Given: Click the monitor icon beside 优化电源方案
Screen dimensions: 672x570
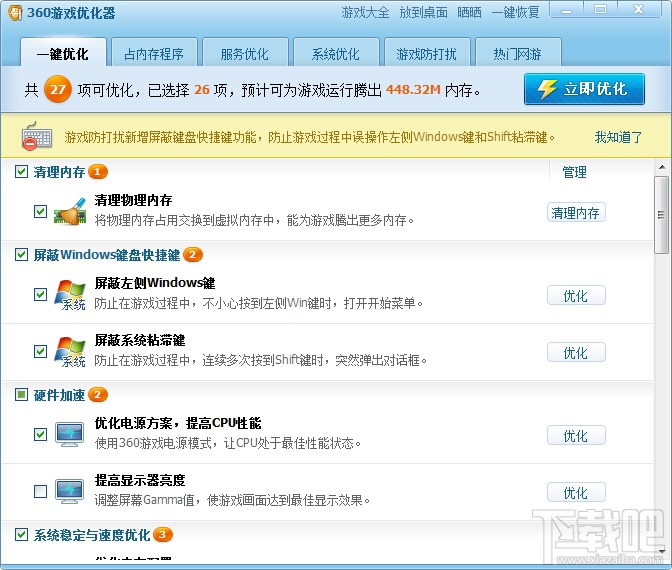Looking at the screenshot, I should [69, 435].
